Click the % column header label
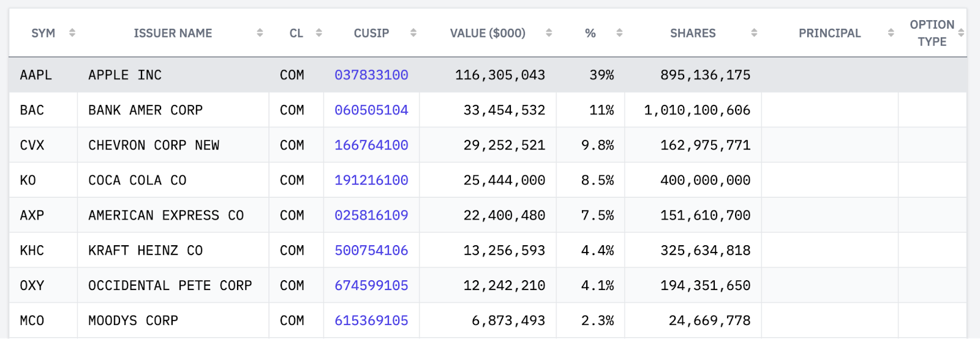The image size is (980, 339). pos(590,33)
